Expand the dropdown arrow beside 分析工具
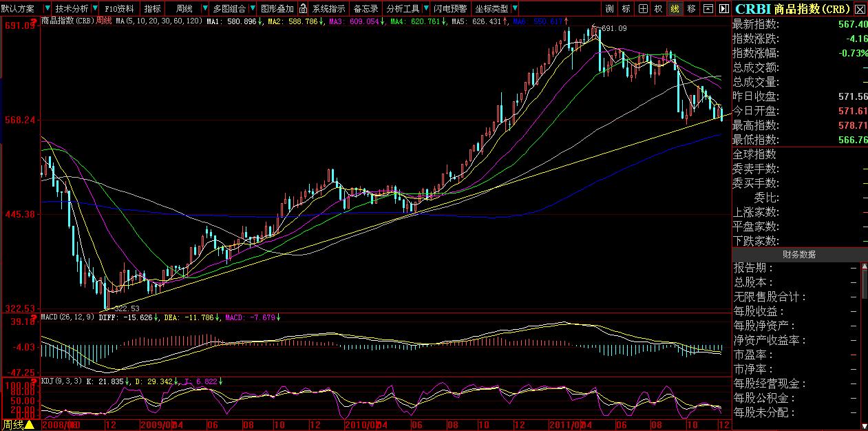Image resolution: width=868 pixels, height=431 pixels. [x=425, y=9]
